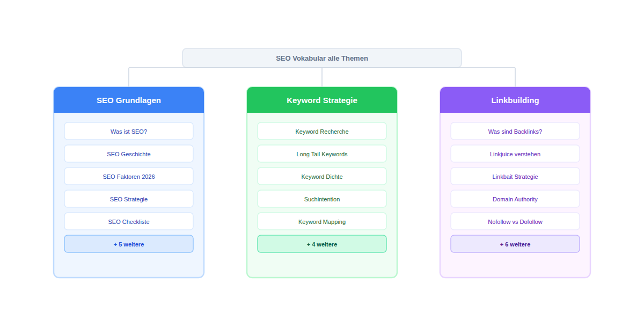Open the SEO Strategie topic
The width and height of the screenshot is (644, 334).
pos(129,199)
